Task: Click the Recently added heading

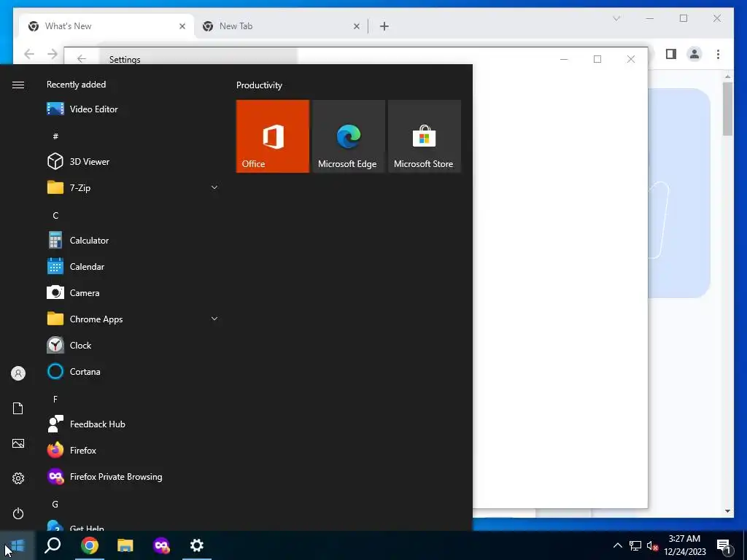Action: [76, 85]
